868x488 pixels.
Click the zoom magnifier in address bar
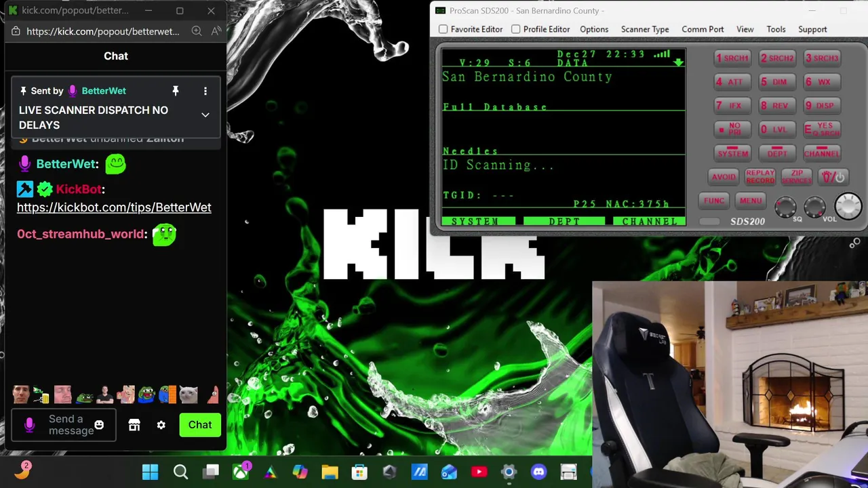click(x=197, y=30)
